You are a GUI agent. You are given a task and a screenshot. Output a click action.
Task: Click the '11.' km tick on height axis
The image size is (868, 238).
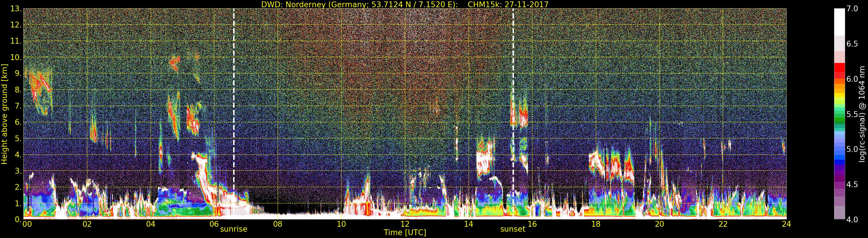coord(16,41)
